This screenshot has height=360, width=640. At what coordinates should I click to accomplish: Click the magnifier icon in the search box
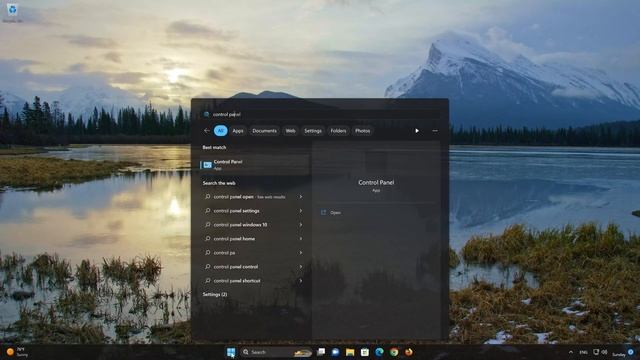pyautogui.click(x=207, y=114)
